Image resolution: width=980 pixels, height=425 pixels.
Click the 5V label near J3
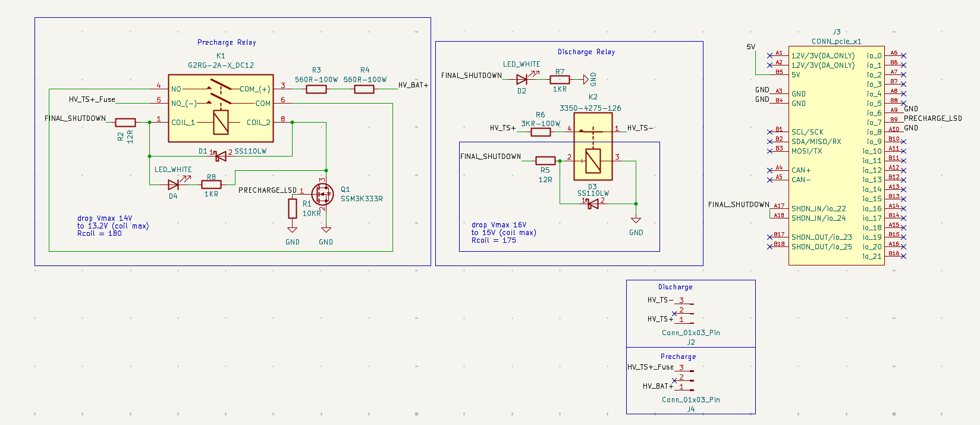click(751, 47)
